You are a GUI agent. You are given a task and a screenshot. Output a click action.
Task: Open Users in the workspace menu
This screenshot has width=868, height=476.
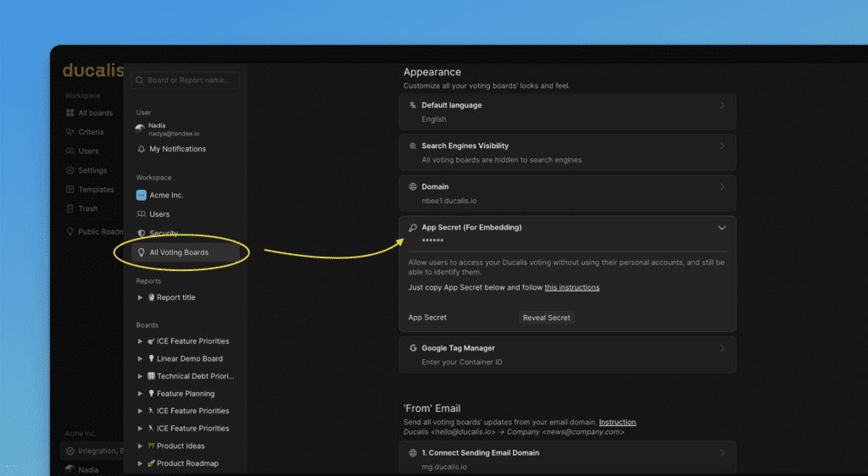coord(159,214)
